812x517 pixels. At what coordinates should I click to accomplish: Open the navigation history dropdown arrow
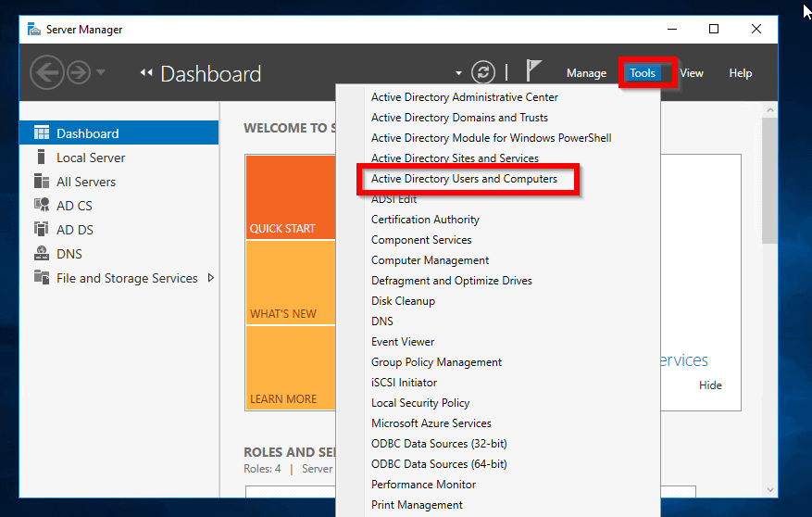pos(101,72)
